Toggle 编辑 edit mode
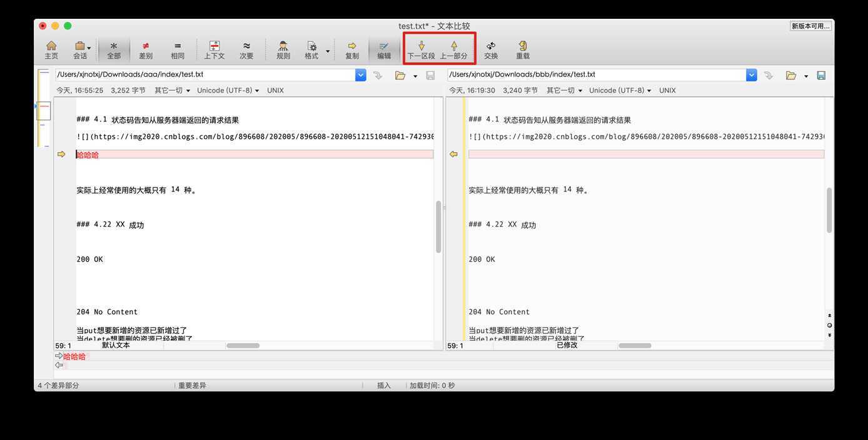 pyautogui.click(x=384, y=50)
